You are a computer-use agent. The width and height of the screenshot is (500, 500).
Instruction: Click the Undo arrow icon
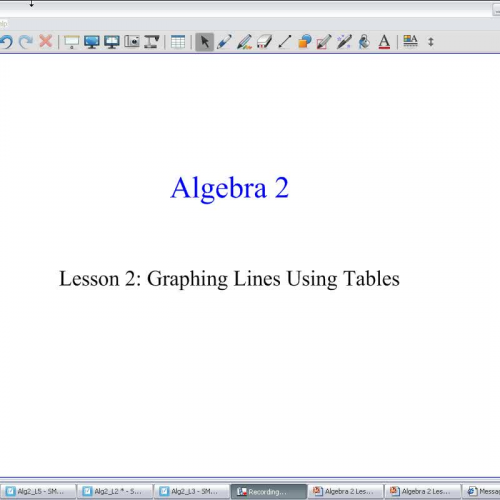point(6,42)
